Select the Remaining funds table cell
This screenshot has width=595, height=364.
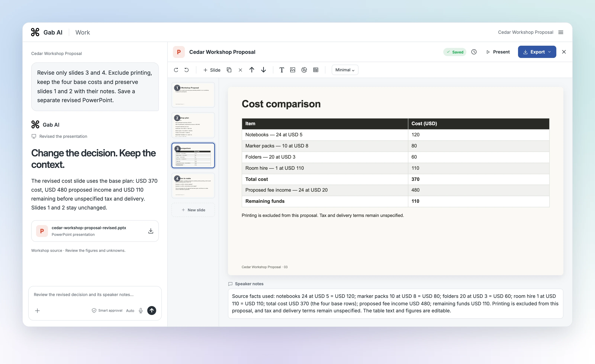325,201
